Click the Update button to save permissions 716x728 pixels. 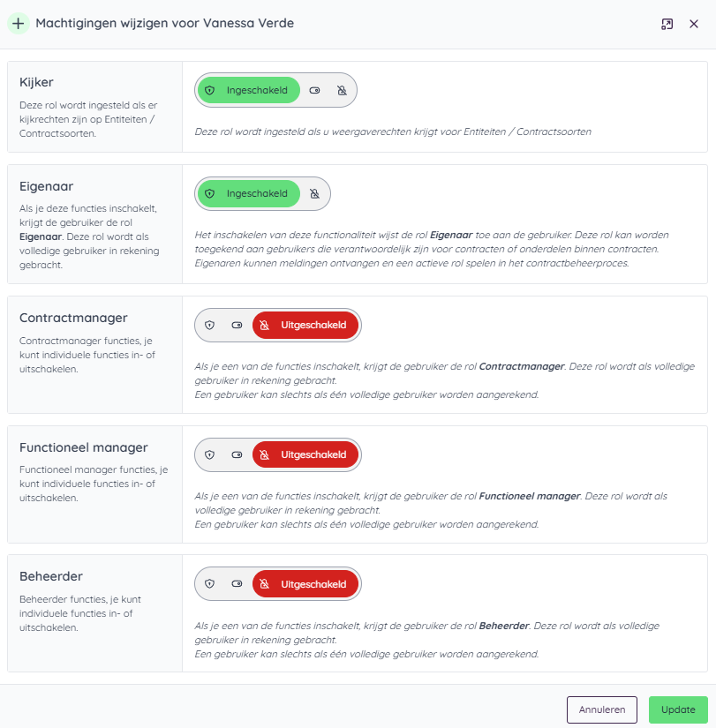coord(678,709)
